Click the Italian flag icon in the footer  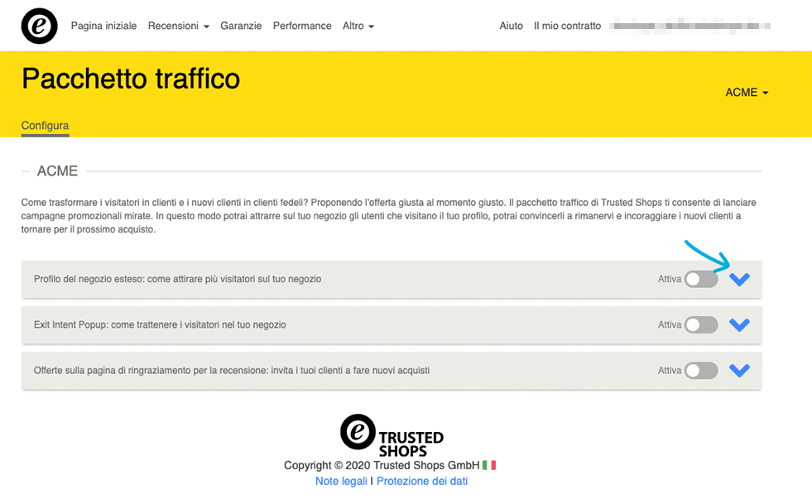[489, 465]
